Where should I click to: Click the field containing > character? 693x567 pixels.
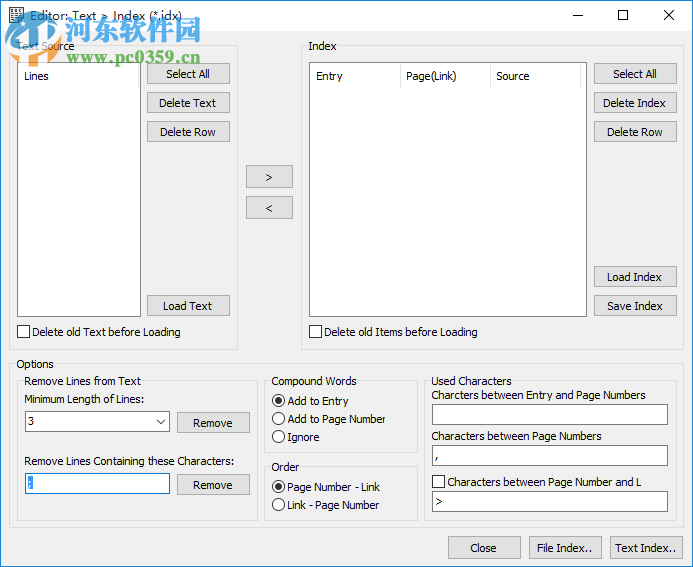(550, 502)
